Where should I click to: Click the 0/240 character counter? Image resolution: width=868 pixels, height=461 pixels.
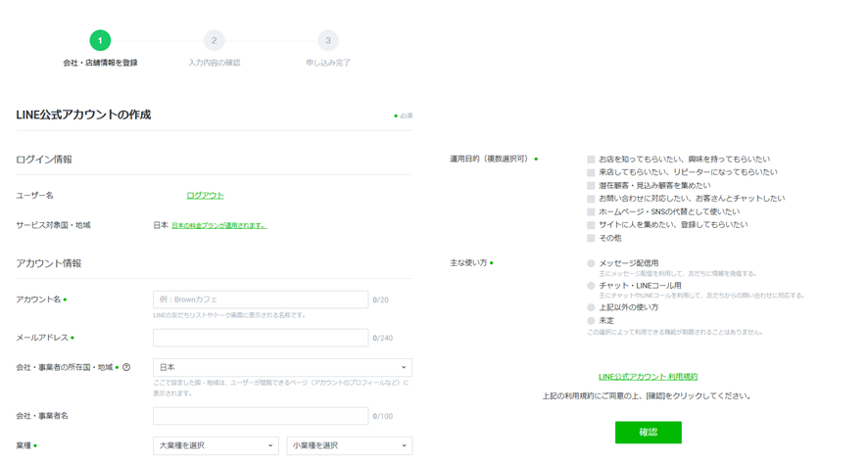coord(383,338)
